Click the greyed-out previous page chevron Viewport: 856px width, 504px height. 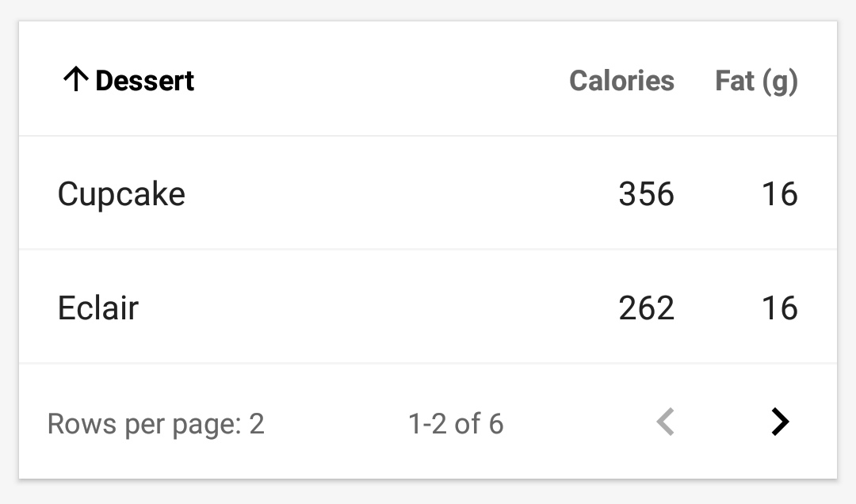[x=666, y=422]
